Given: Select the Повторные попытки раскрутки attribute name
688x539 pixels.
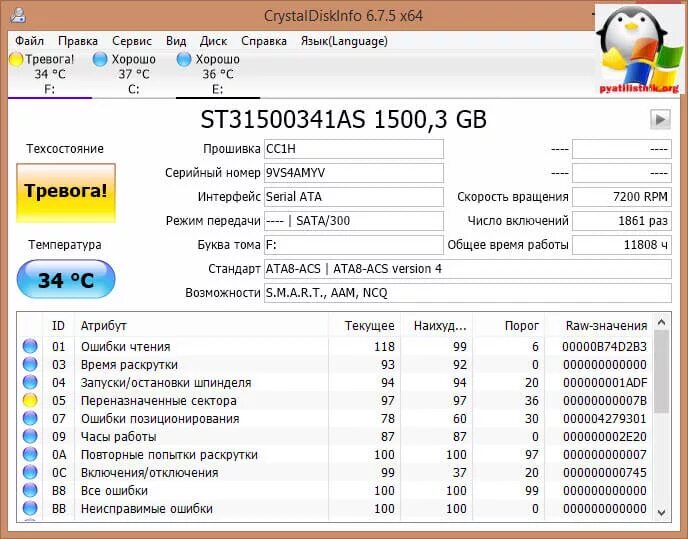Looking at the screenshot, I should pyautogui.click(x=169, y=455).
